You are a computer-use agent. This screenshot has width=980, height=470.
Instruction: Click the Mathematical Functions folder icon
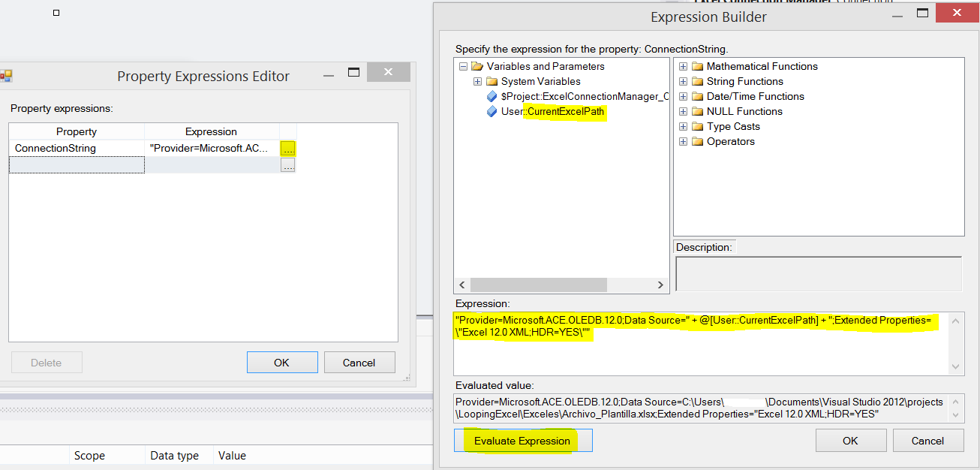pos(697,66)
